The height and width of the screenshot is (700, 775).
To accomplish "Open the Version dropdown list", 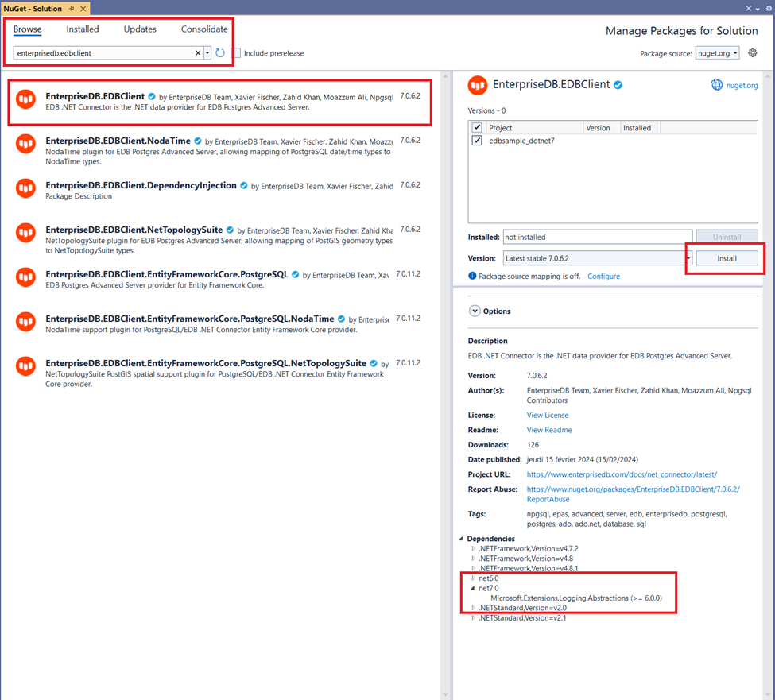I will click(x=688, y=258).
